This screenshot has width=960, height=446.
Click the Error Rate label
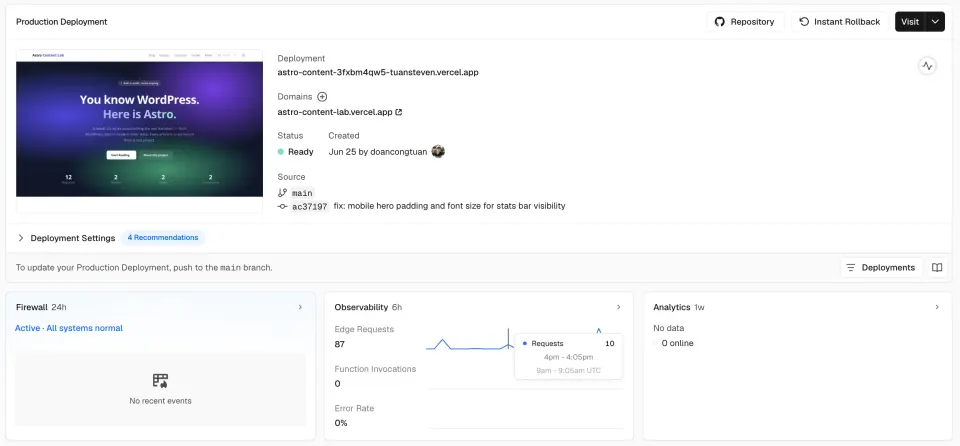(x=354, y=408)
